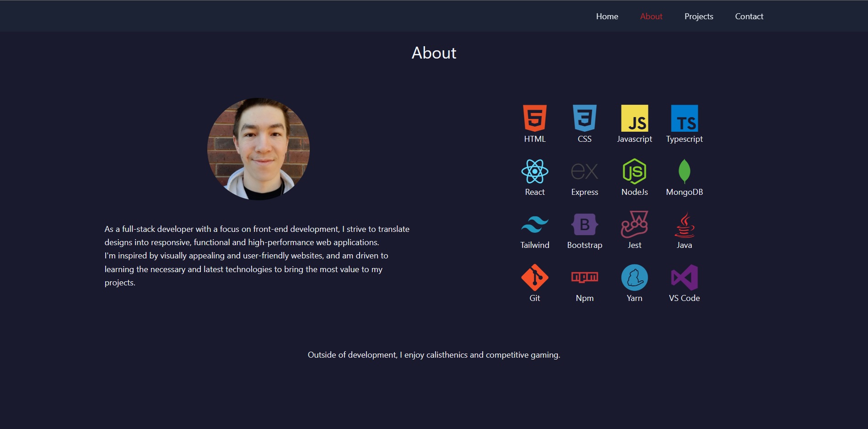Click the VS Code icon
The height and width of the screenshot is (429, 868).
[684, 278]
